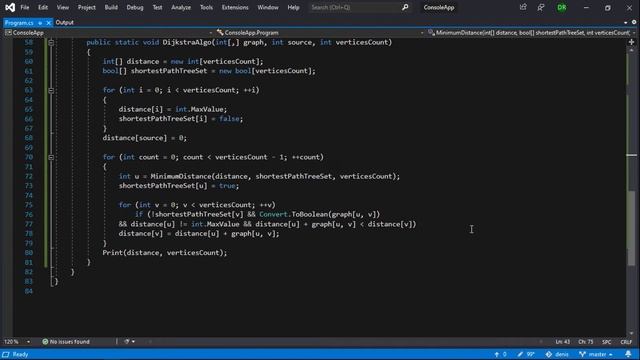Click the tab well settings gear icon
Screen dimensions: 640x360
[x=634, y=22]
